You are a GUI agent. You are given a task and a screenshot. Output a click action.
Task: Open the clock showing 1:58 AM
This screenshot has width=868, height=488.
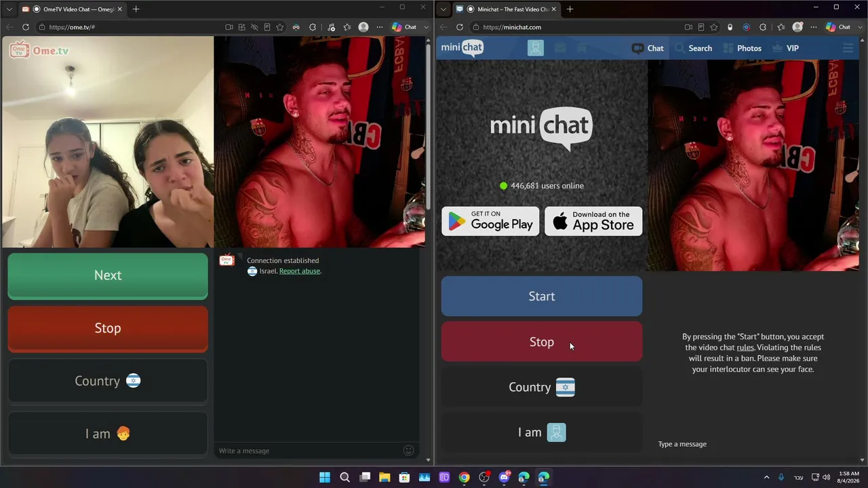tap(849, 477)
